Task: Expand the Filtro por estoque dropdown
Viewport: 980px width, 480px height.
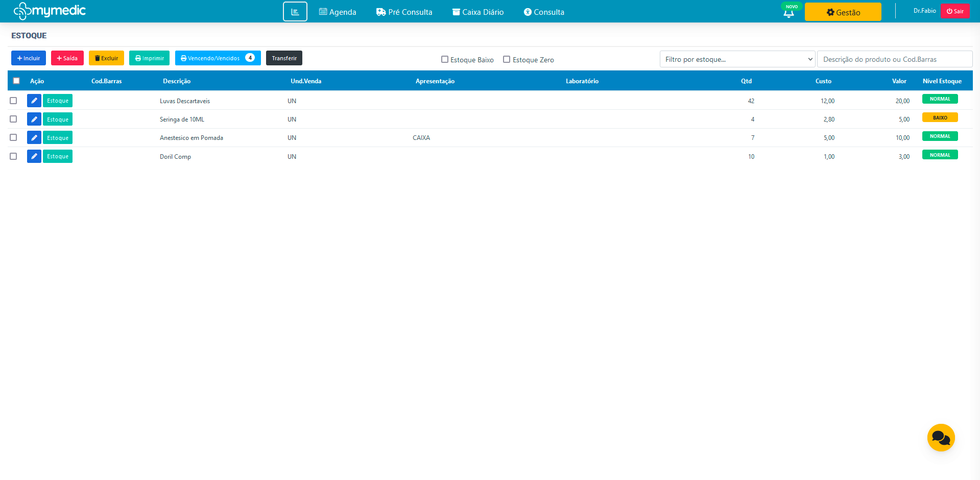Action: point(737,59)
